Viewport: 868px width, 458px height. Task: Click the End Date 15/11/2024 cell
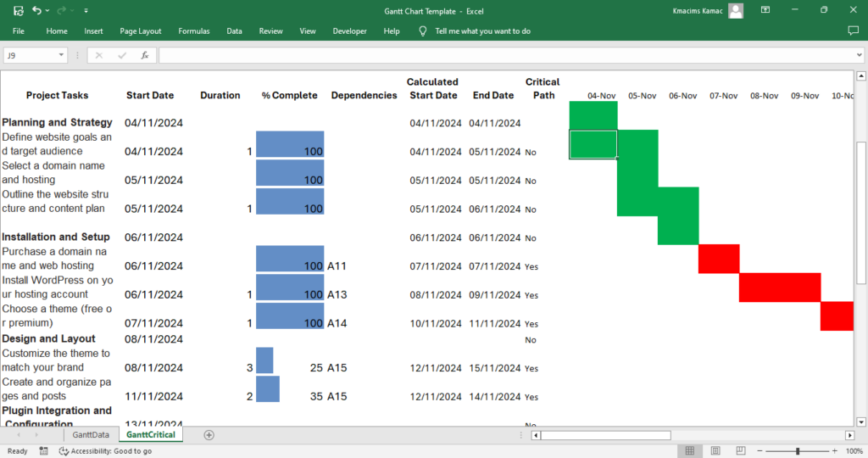coord(495,368)
